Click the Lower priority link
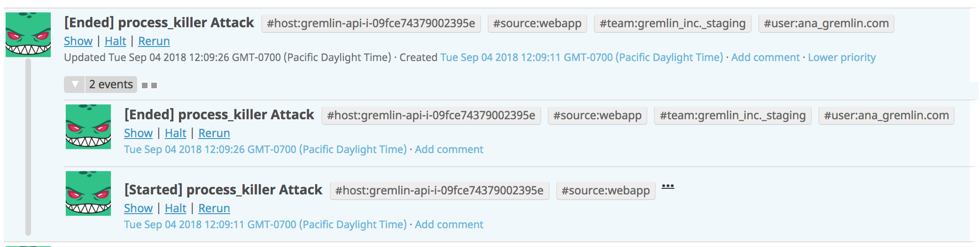 [x=842, y=57]
